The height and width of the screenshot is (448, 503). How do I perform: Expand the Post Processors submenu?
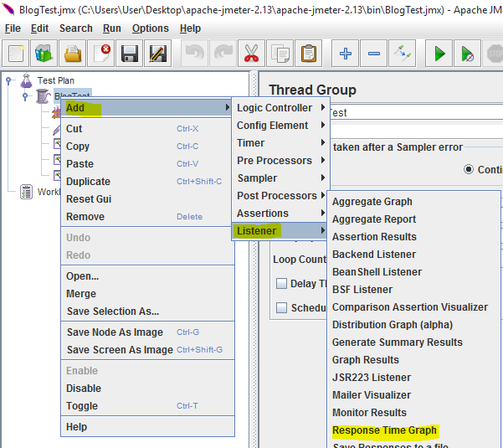pyautogui.click(x=280, y=196)
